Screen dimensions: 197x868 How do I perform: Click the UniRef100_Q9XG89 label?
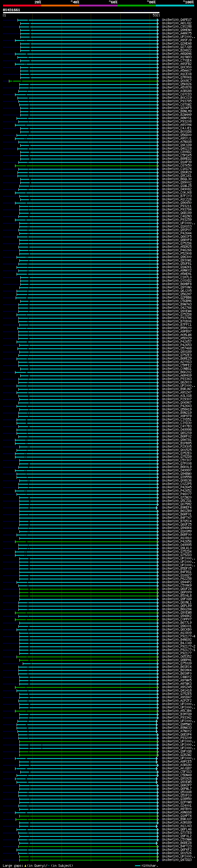pyautogui.click(x=177, y=352)
